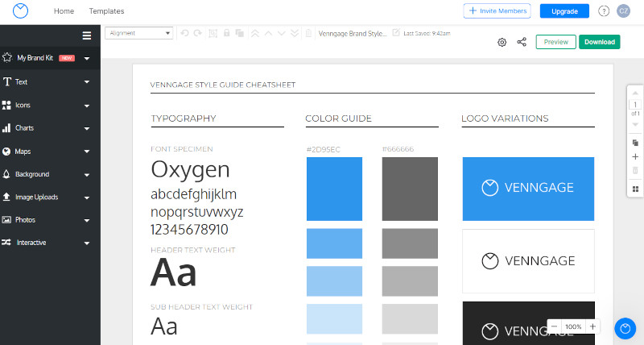
Task: Click zoom in plus button
Action: tap(592, 326)
